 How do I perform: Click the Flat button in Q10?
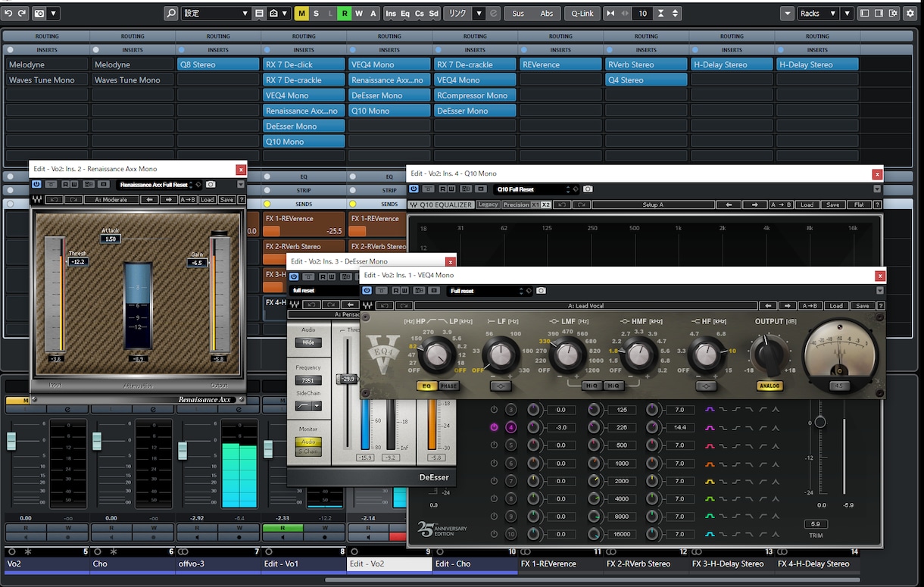click(x=859, y=205)
